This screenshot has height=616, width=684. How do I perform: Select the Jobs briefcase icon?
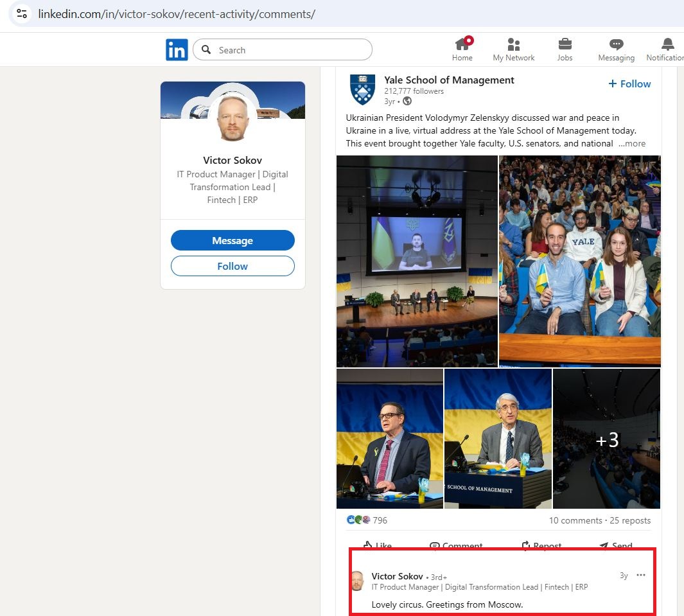click(565, 45)
